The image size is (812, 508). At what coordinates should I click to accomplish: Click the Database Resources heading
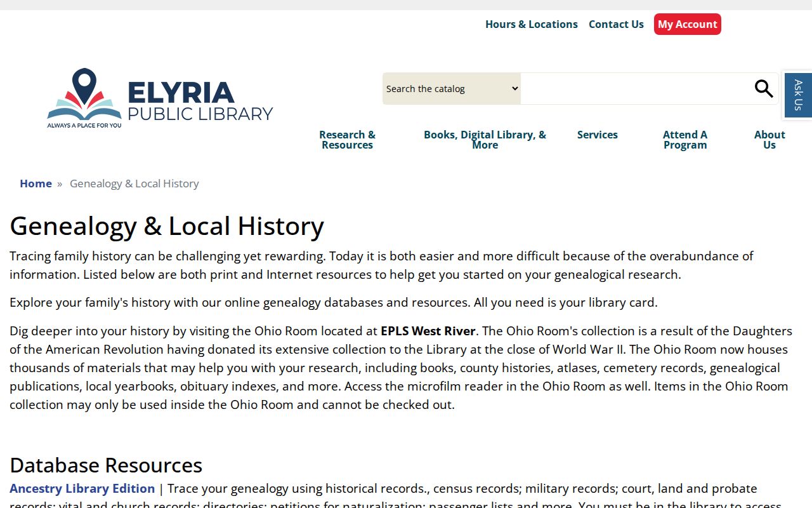tap(106, 465)
